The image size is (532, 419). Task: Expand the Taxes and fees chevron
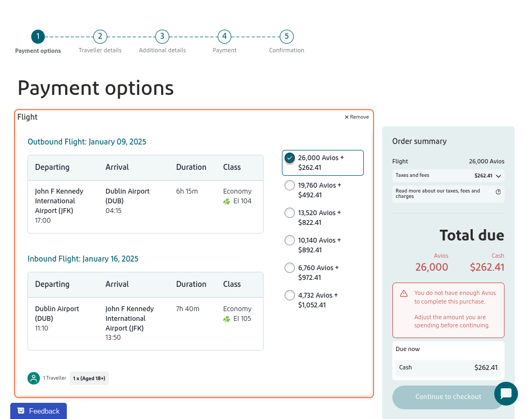coord(499,176)
